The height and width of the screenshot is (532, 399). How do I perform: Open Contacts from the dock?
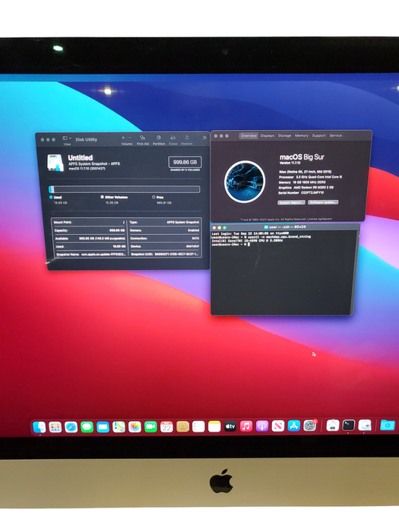click(182, 426)
